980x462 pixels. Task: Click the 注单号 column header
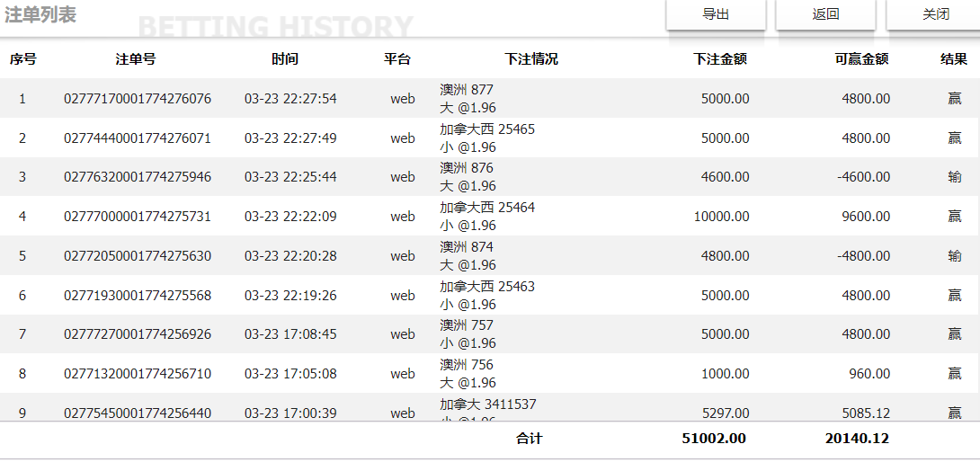coord(136,59)
